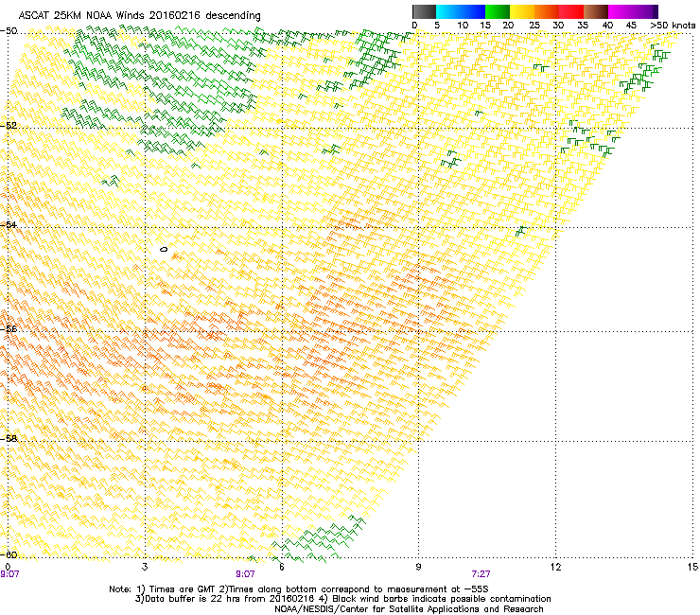Select the dark purple 45-50 knots legend color
This screenshot has height=615, width=700.
645,11
